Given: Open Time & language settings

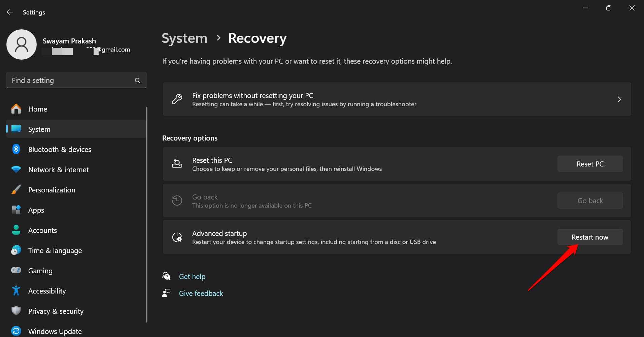Looking at the screenshot, I should (x=76, y=250).
